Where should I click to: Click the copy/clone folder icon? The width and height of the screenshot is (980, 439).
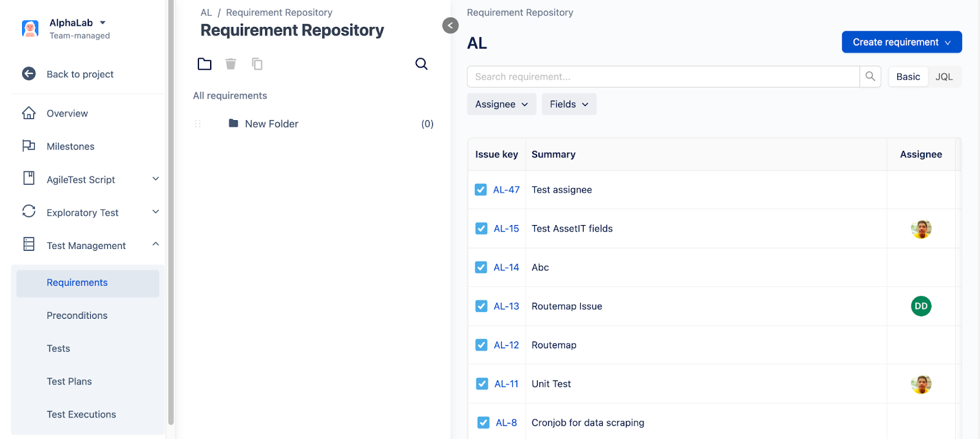coord(257,64)
